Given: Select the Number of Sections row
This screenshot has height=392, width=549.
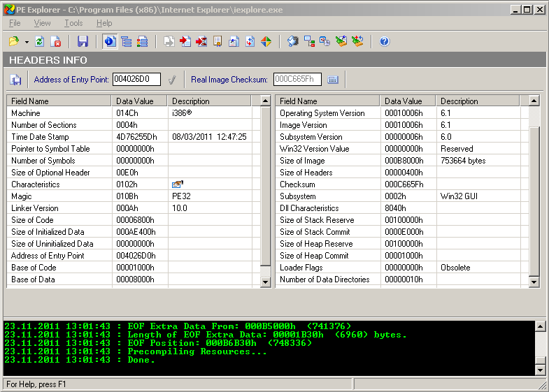Looking at the screenshot, I should 134,125.
